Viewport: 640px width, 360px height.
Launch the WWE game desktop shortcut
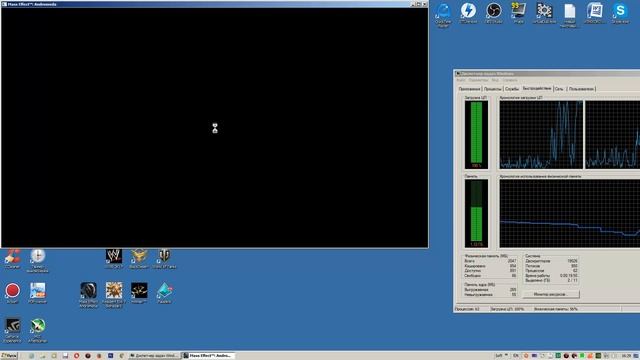pyautogui.click(x=114, y=259)
